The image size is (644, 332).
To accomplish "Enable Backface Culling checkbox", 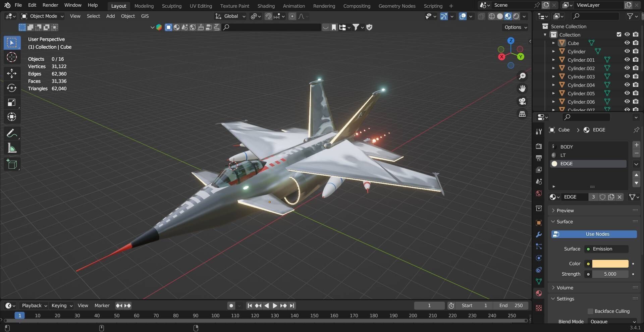I will 591,311.
